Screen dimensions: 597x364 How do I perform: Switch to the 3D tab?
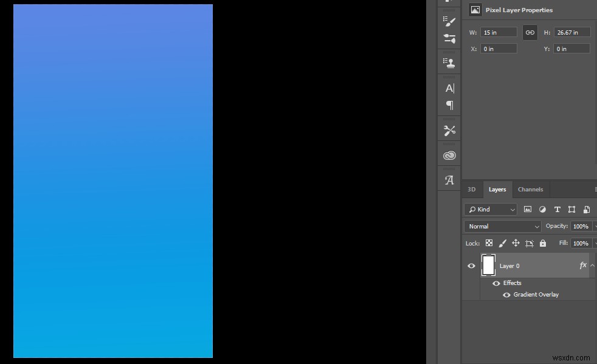pos(471,190)
